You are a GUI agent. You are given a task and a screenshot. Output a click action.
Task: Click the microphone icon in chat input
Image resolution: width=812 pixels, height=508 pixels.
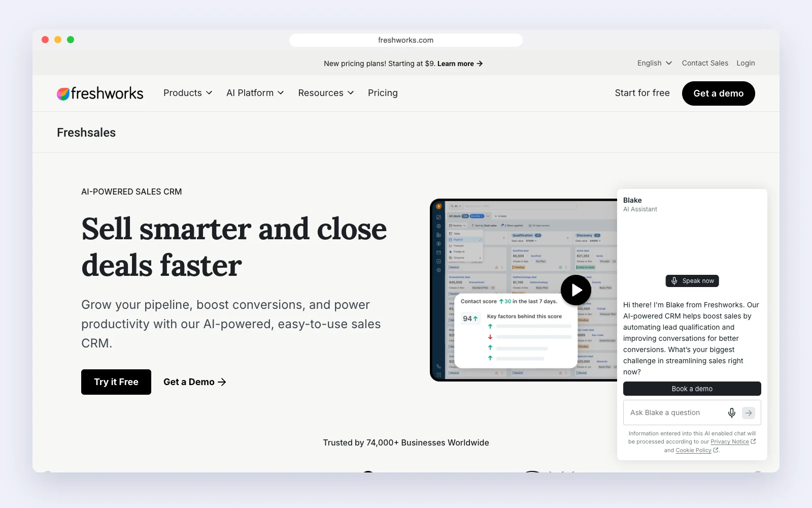tap(731, 413)
